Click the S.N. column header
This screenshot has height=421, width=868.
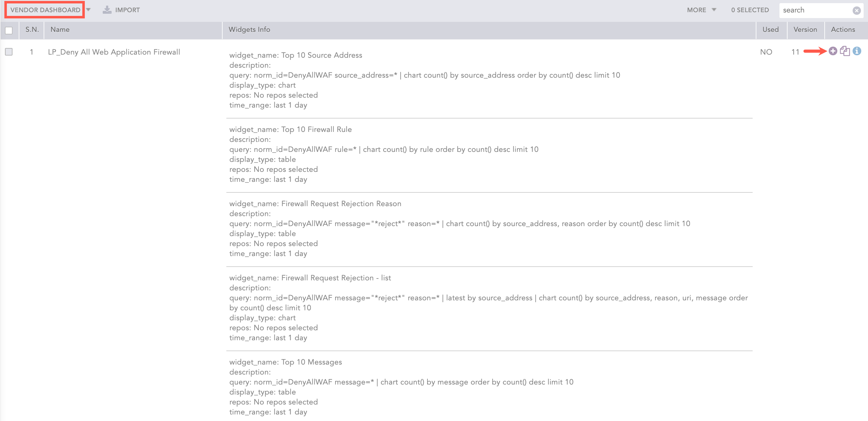coord(32,30)
